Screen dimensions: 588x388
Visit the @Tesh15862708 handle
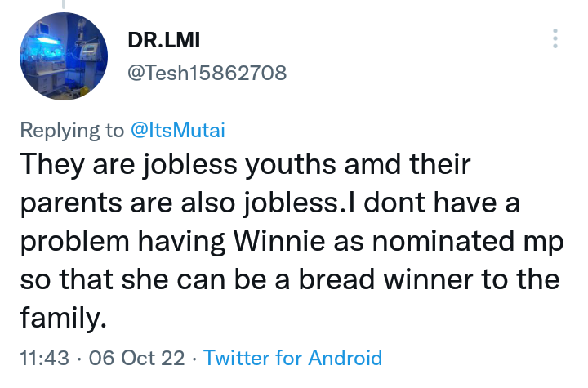(207, 73)
